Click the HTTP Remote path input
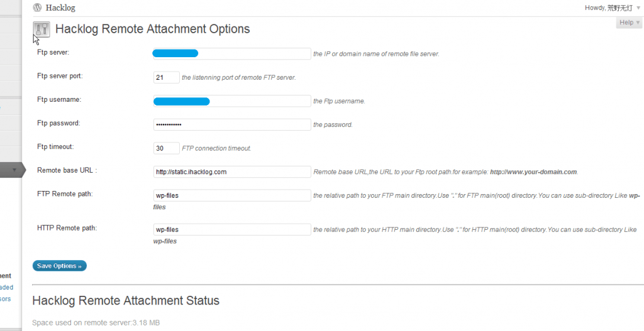 [232, 230]
